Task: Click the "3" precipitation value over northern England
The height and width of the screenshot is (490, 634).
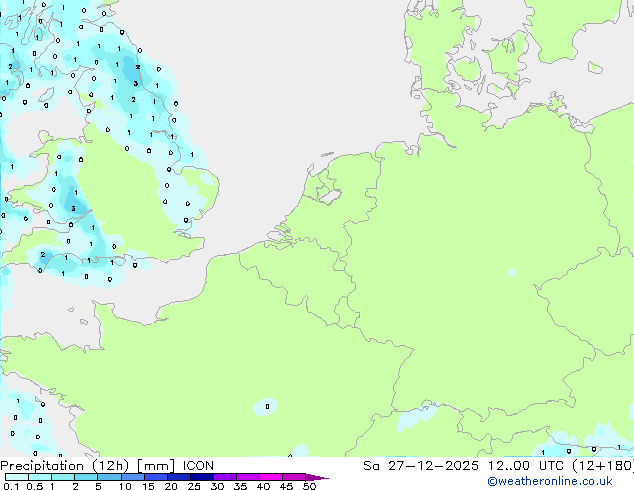Action: pos(136,83)
